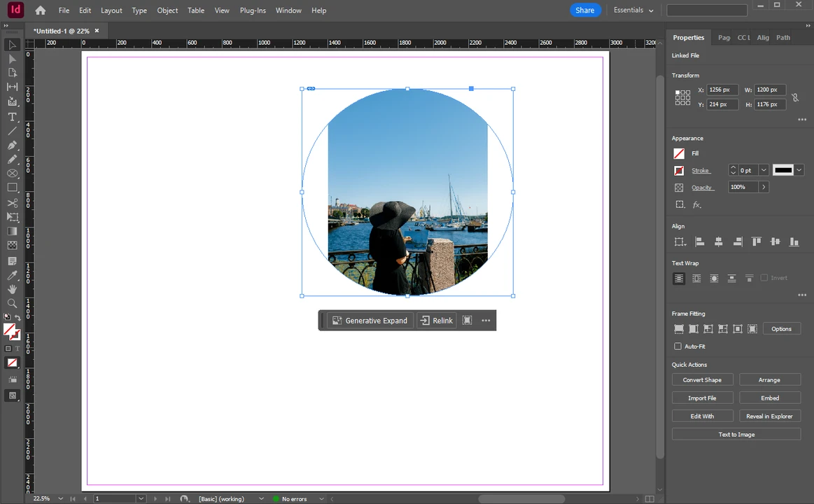The height and width of the screenshot is (504, 814).
Task: Toggle formatting affects container button
Action: 8,349
